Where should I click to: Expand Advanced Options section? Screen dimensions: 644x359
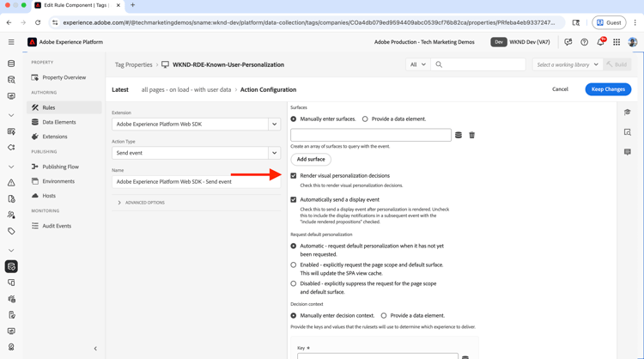142,203
